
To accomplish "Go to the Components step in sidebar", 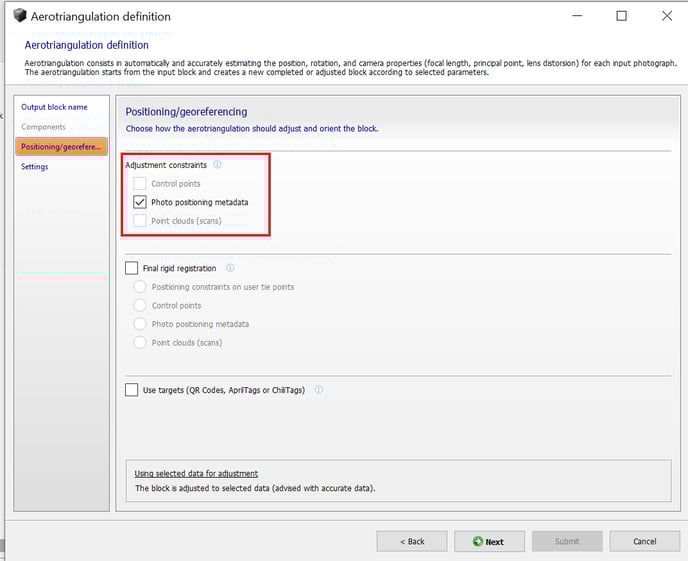I will [43, 127].
